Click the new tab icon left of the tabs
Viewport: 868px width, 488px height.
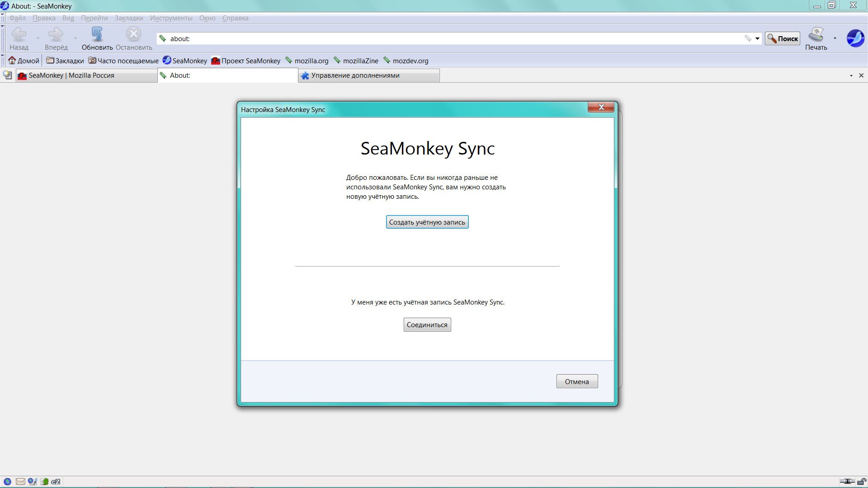[8, 75]
